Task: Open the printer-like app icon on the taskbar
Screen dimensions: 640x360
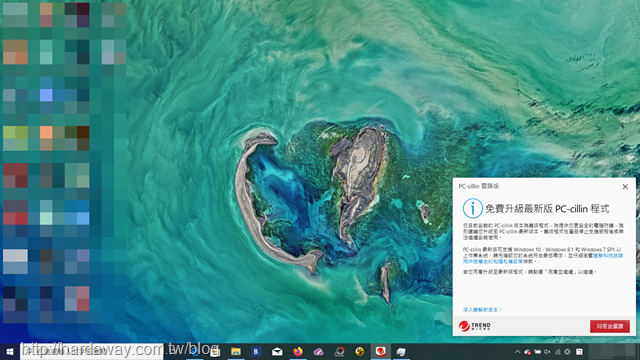Action: [x=401, y=351]
